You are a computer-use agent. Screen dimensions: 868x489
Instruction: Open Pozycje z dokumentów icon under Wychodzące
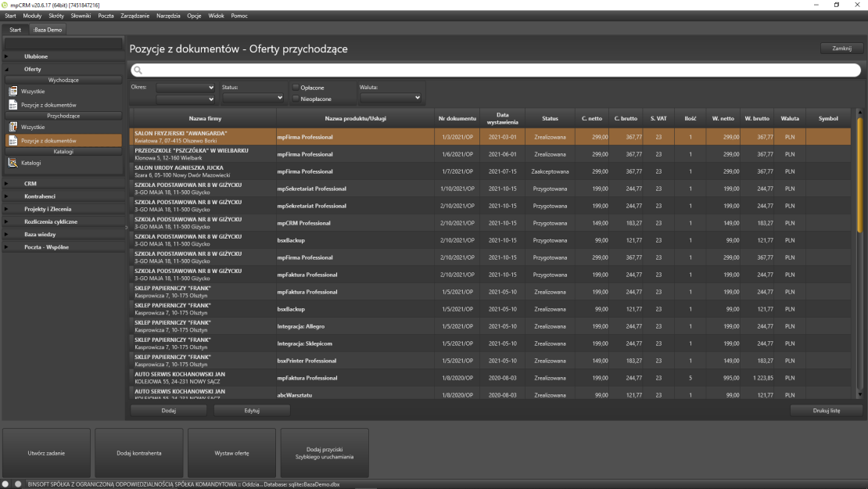(x=13, y=104)
